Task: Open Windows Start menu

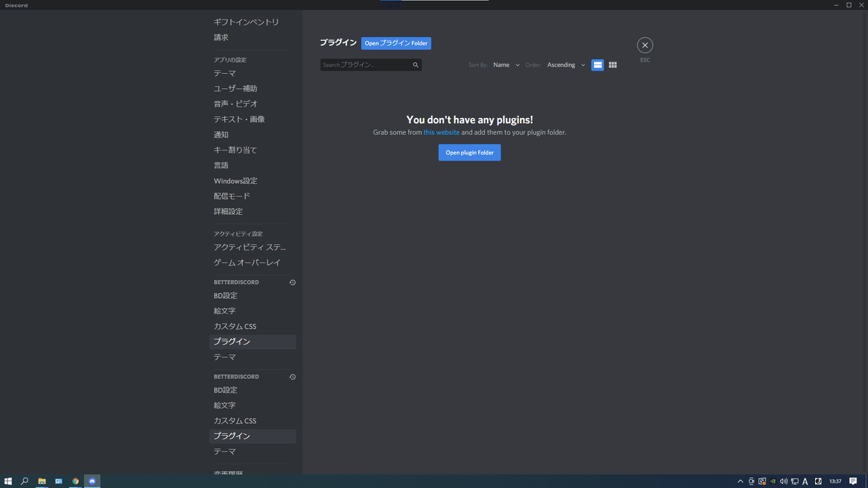Action: click(x=8, y=481)
